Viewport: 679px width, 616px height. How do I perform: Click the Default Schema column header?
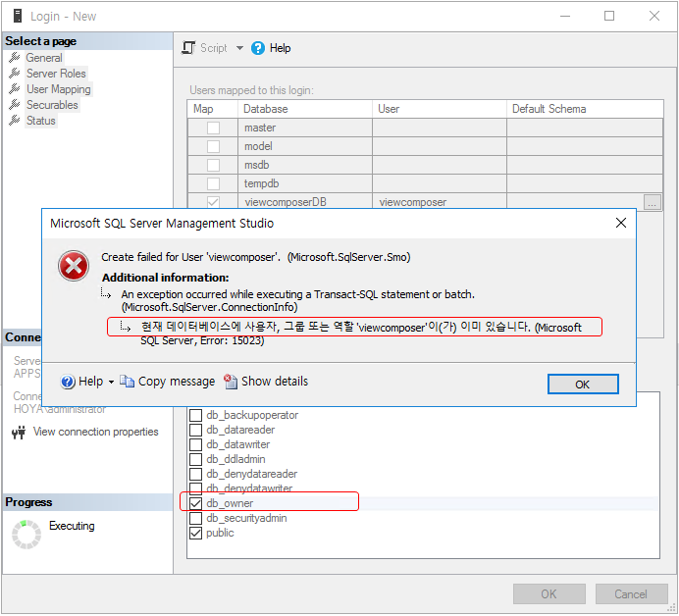click(585, 109)
